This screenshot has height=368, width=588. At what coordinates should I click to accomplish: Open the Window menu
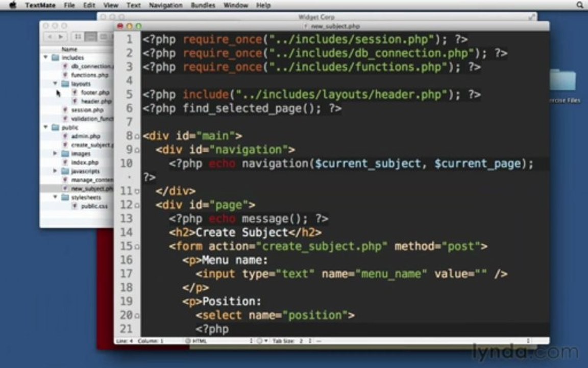coord(235,5)
